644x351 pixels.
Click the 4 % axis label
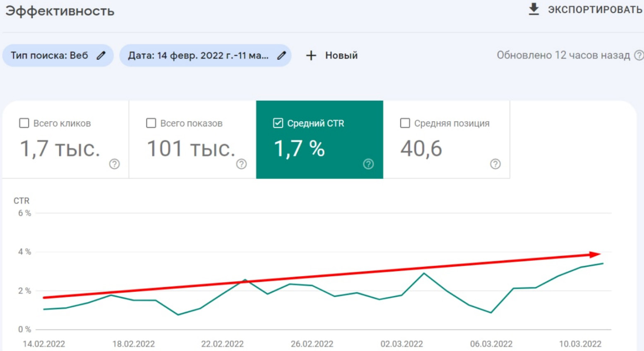pos(24,252)
